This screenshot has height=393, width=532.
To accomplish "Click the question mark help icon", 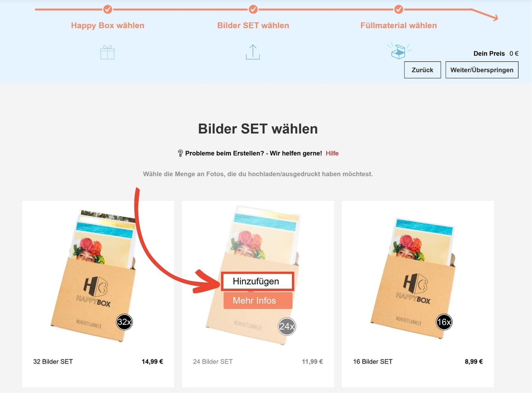I will (x=180, y=153).
